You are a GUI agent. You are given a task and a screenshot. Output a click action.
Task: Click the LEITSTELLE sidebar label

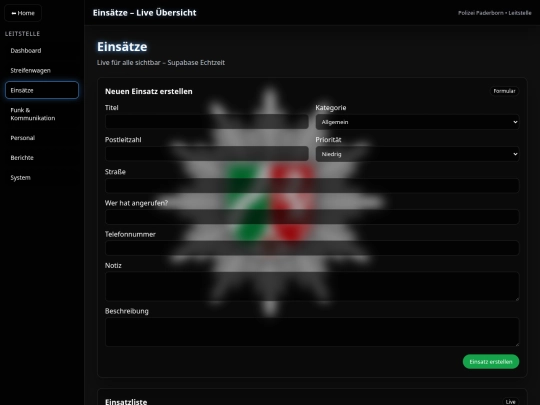point(22,34)
